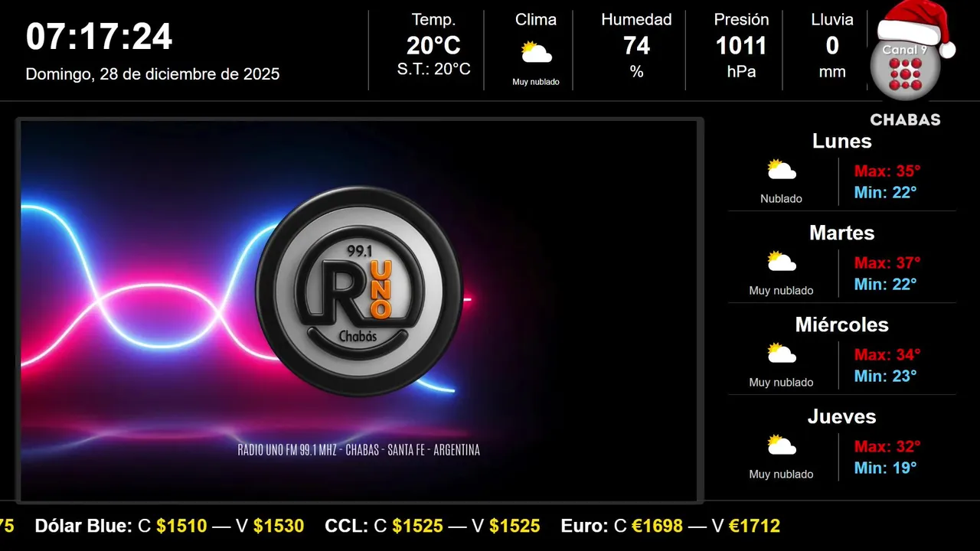Click the CHABAS text under the logo

coord(905,120)
